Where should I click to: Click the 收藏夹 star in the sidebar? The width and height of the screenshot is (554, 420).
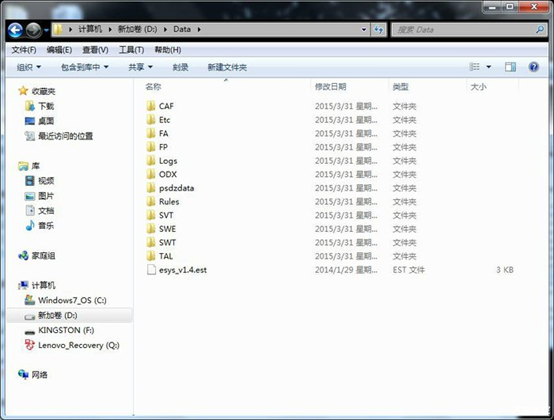[23, 91]
